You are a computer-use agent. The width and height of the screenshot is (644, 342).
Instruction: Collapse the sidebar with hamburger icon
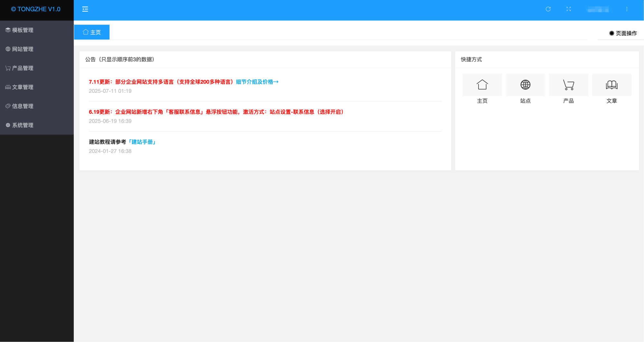point(85,9)
